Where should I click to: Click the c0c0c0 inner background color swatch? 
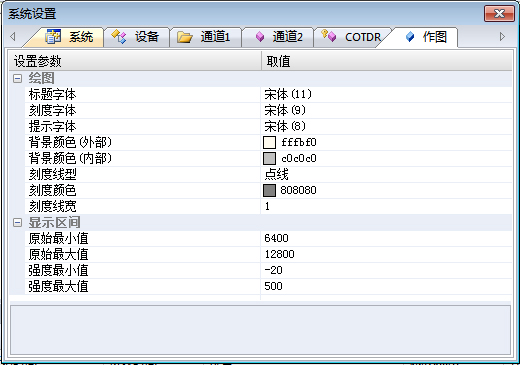coord(269,158)
